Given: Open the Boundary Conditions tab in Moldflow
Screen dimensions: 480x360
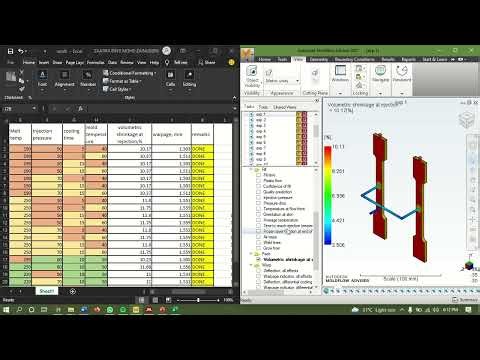Looking at the screenshot, I should [355, 59].
